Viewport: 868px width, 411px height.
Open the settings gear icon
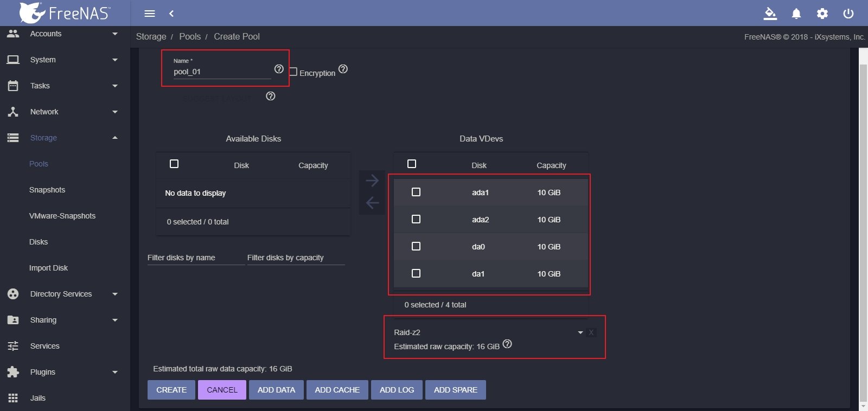coord(822,14)
